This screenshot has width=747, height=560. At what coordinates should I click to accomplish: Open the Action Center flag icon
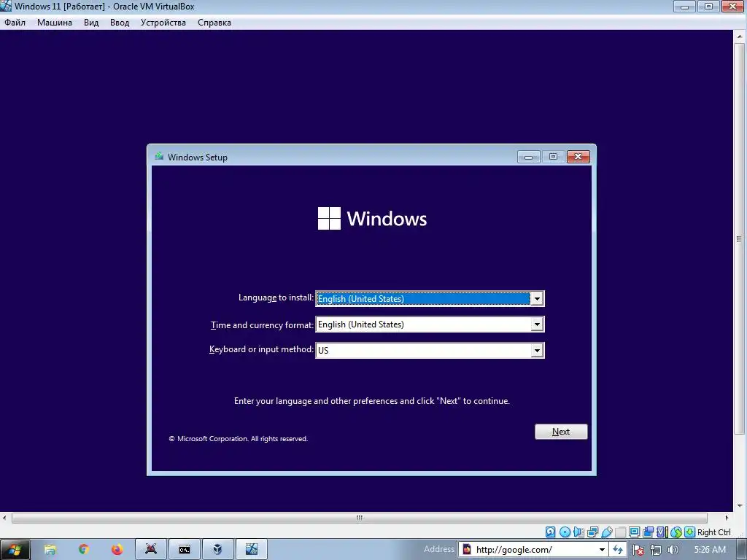pyautogui.click(x=638, y=550)
